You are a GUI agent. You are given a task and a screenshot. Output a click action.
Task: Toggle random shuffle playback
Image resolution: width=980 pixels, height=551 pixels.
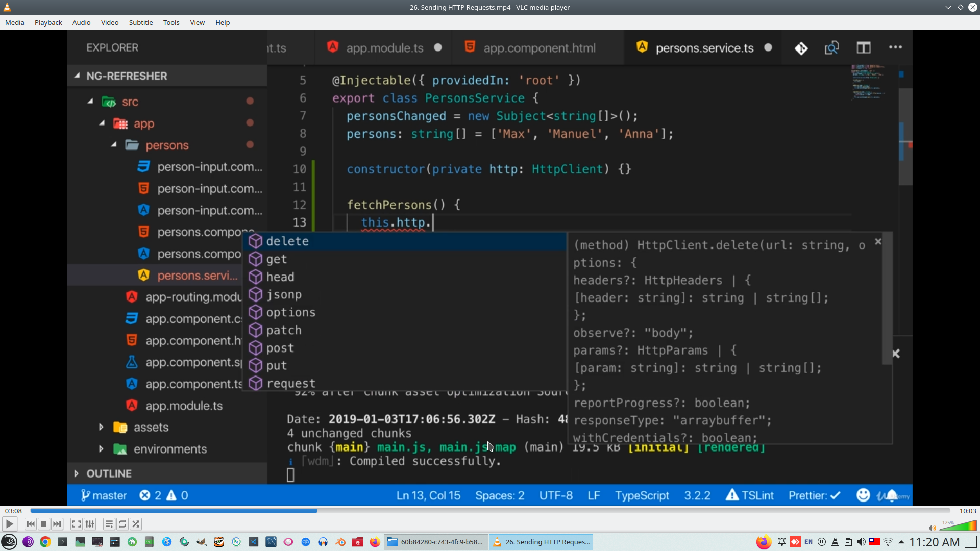[136, 524]
